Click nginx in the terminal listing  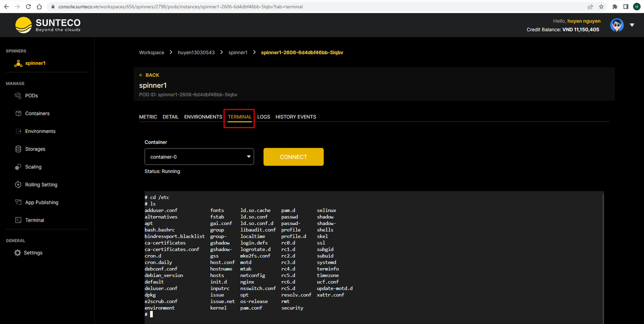coord(247,282)
